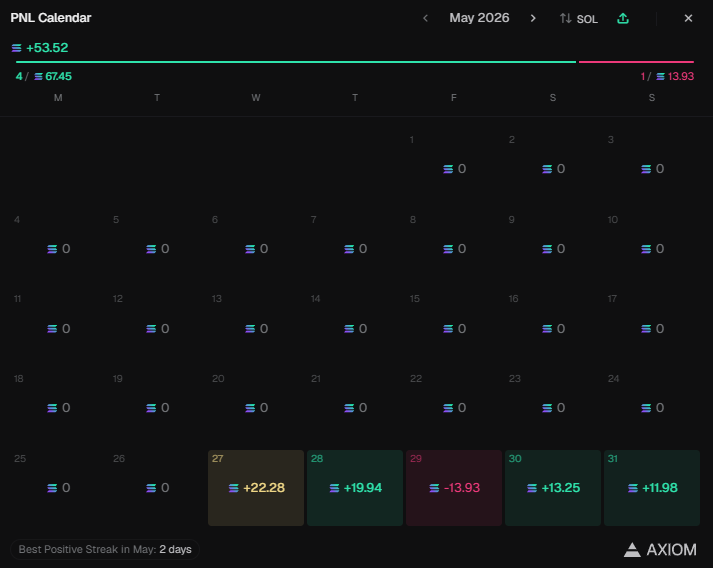Go to next month arrow
This screenshot has height=568, width=713.
click(x=533, y=18)
